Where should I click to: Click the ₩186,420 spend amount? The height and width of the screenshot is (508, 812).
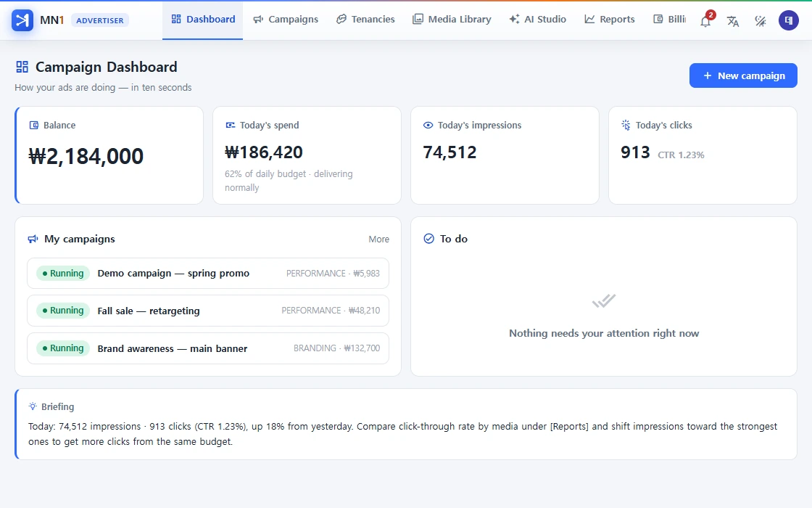[264, 152]
